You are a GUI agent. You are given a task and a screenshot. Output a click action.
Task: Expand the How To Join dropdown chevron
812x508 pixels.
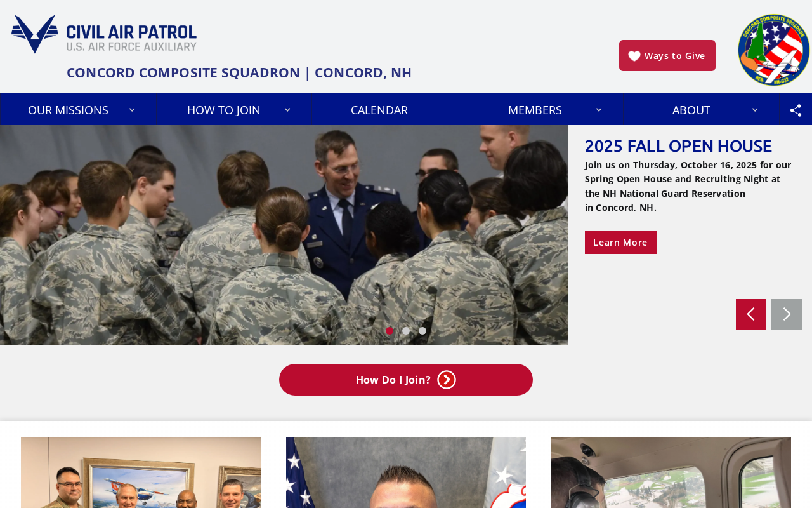pos(287,110)
